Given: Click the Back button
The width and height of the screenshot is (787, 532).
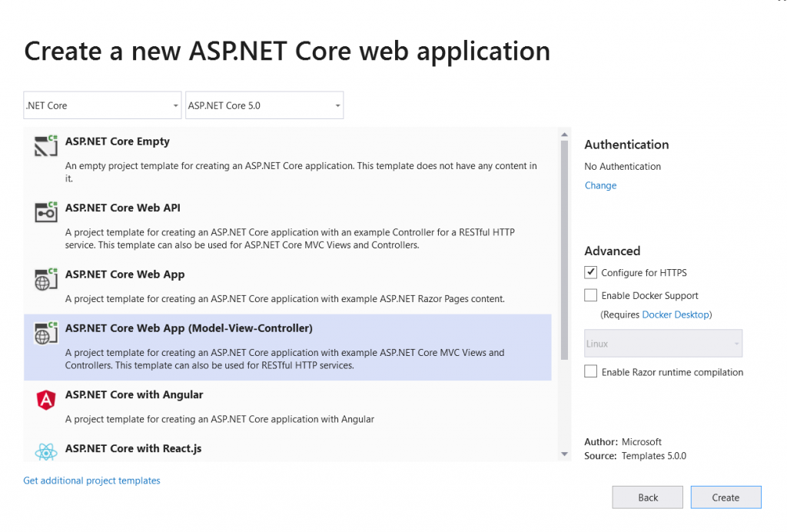Looking at the screenshot, I should pos(647,497).
